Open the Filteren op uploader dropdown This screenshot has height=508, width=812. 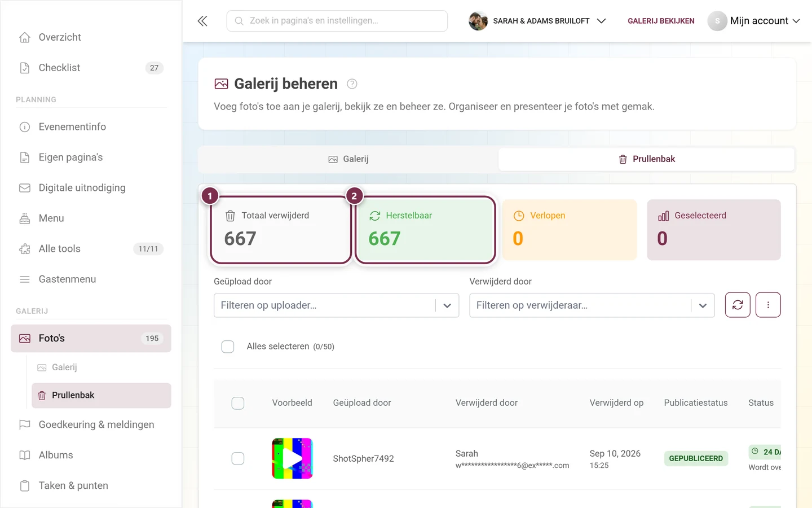[336, 305]
